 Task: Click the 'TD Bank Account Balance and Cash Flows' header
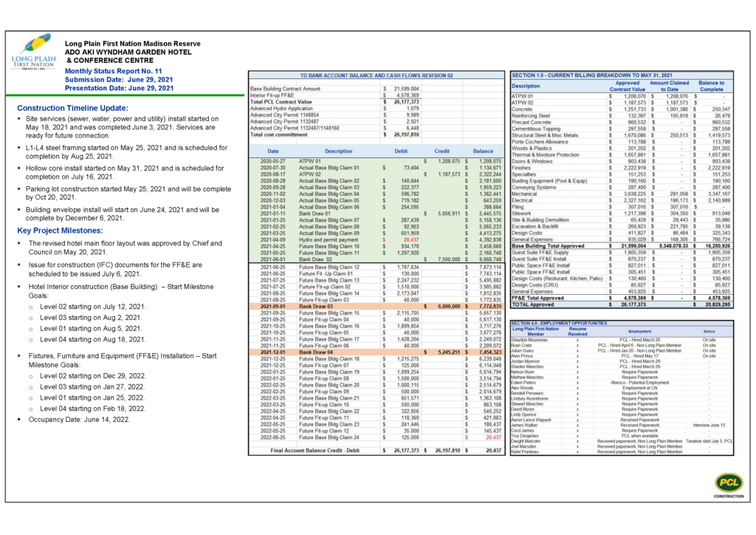(x=376, y=75)
